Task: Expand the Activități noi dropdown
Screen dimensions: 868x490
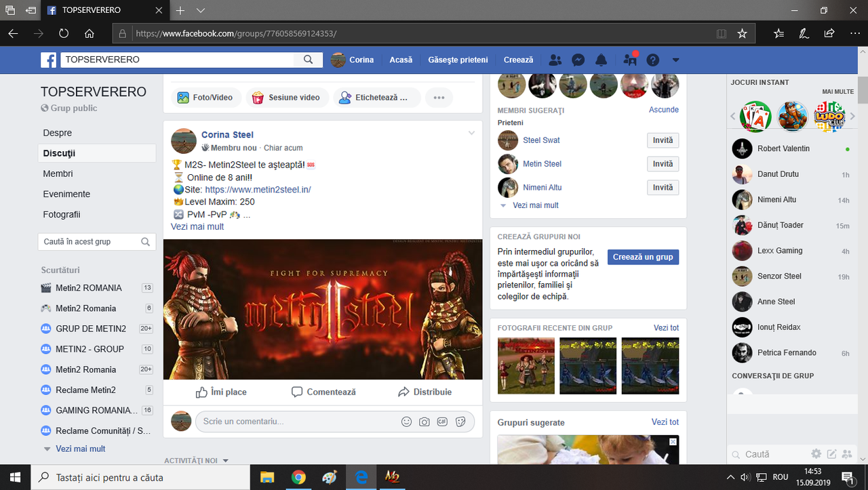Action: coord(197,461)
